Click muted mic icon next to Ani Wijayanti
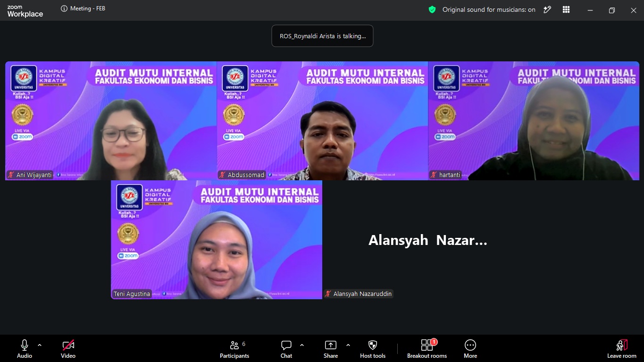The height and width of the screenshot is (362, 644). (x=11, y=175)
